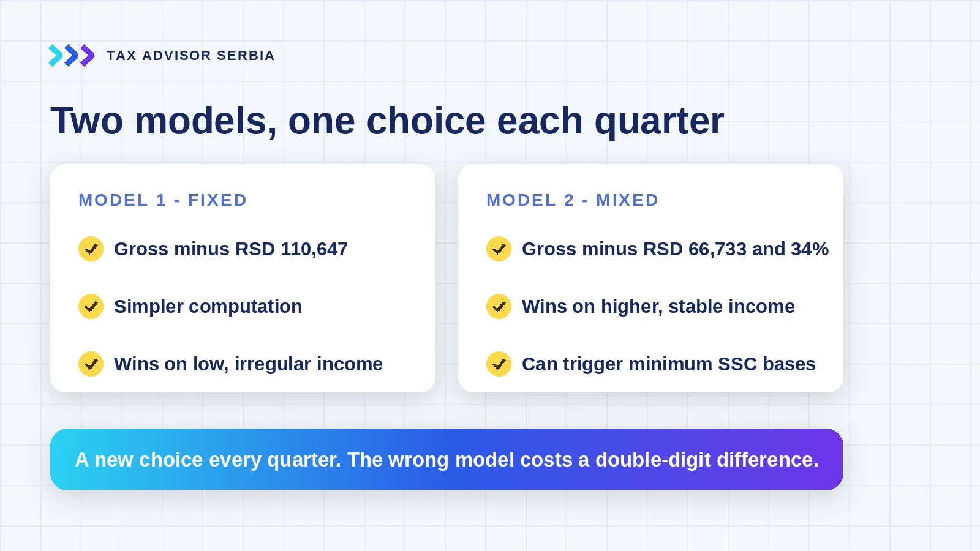Click checkmark beside Wins on low, irregular income
Viewport: 980px width, 551px height.
click(x=91, y=364)
